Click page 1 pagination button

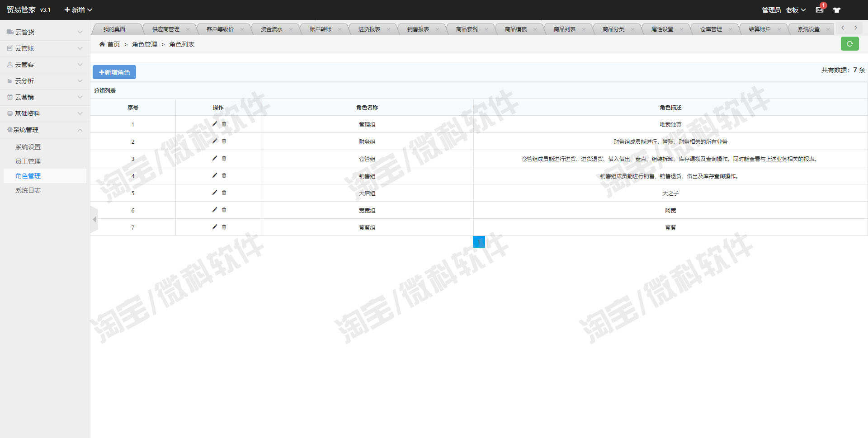tap(479, 242)
